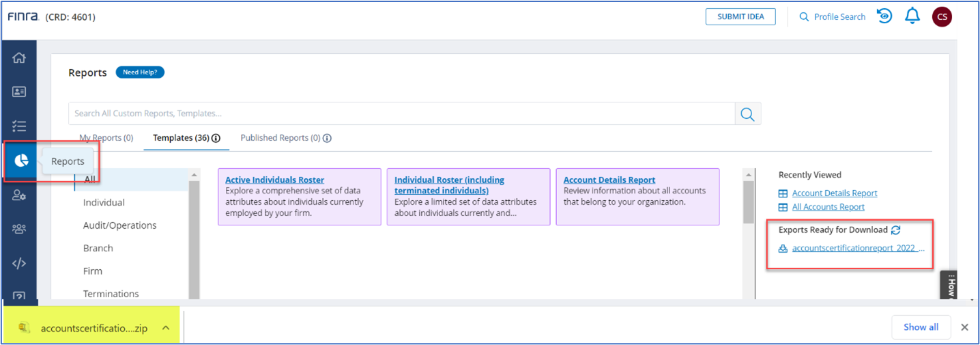This screenshot has width=980, height=345.
Task: Open the notifications bell icon
Action: (912, 16)
